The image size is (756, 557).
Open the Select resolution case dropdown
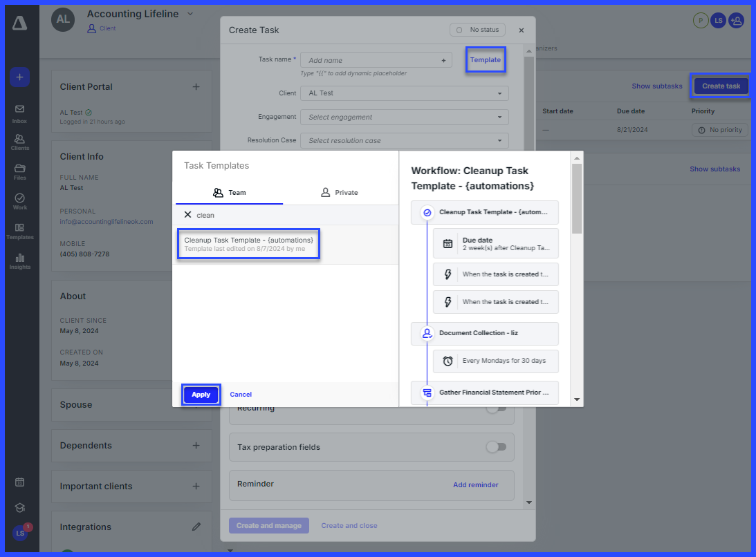404,141
